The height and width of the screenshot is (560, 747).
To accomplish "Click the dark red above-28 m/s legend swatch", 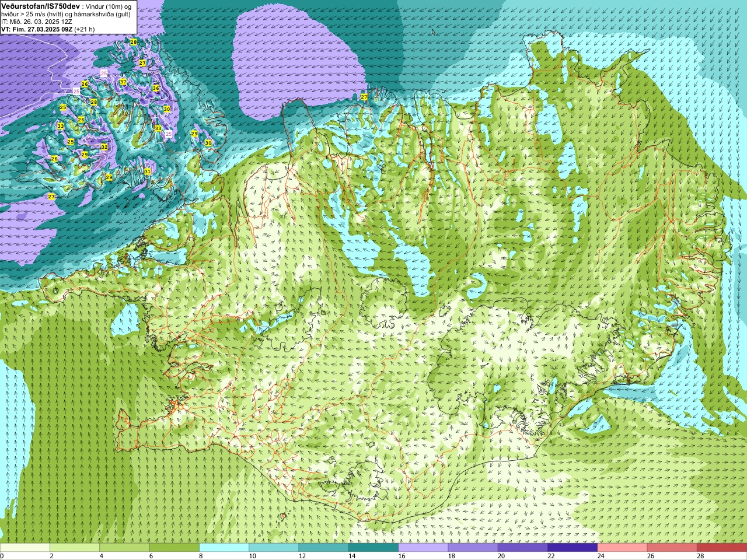I will pyautogui.click(x=722, y=548).
